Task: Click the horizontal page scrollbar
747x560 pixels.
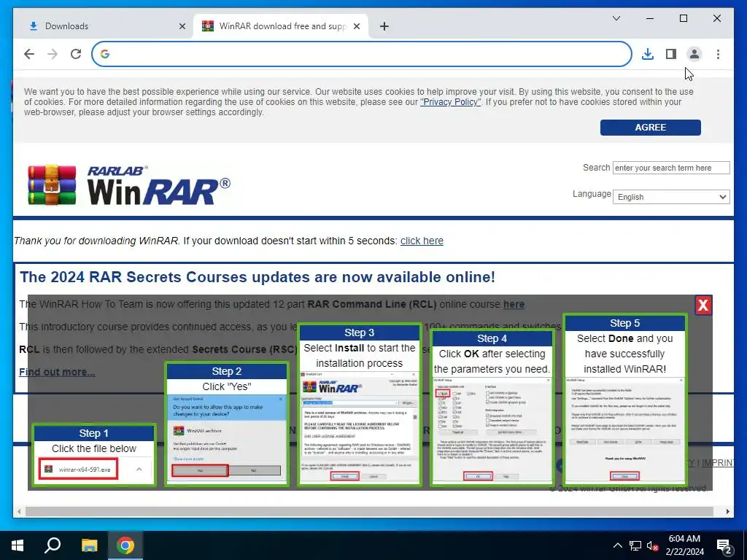Action: point(369,511)
